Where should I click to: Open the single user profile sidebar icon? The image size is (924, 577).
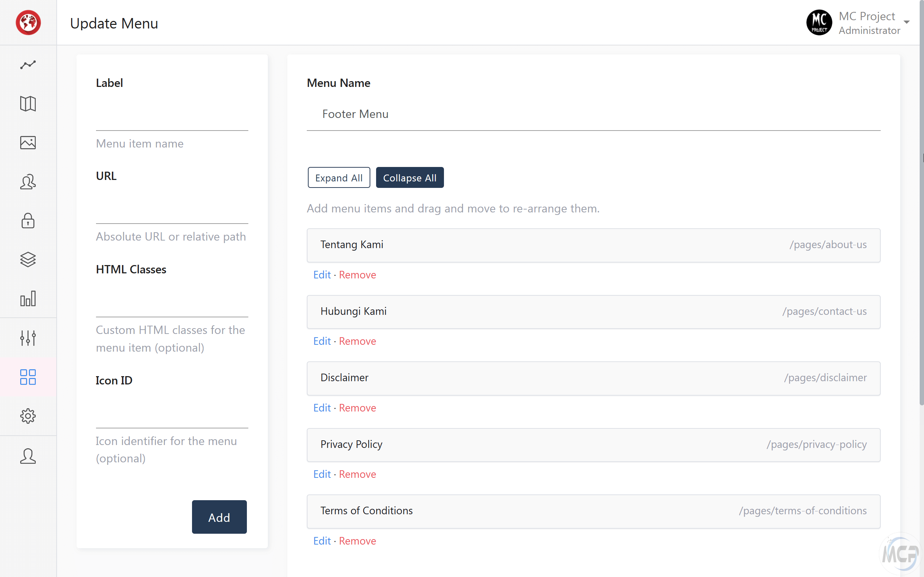click(x=28, y=456)
